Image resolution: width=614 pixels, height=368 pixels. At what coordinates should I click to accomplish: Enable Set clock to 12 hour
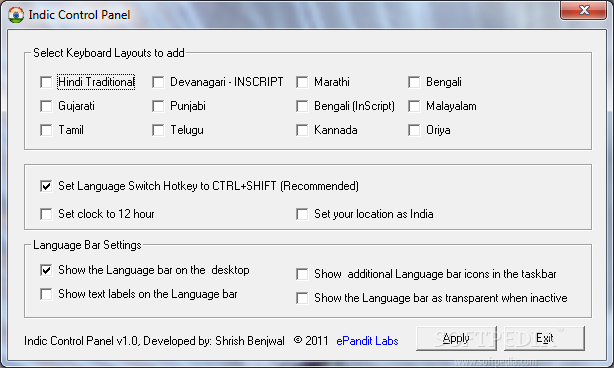(x=46, y=214)
